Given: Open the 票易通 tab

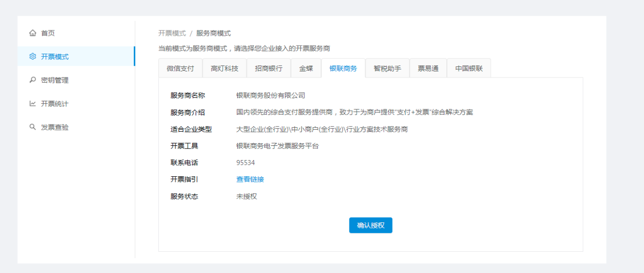Looking at the screenshot, I should 428,68.
